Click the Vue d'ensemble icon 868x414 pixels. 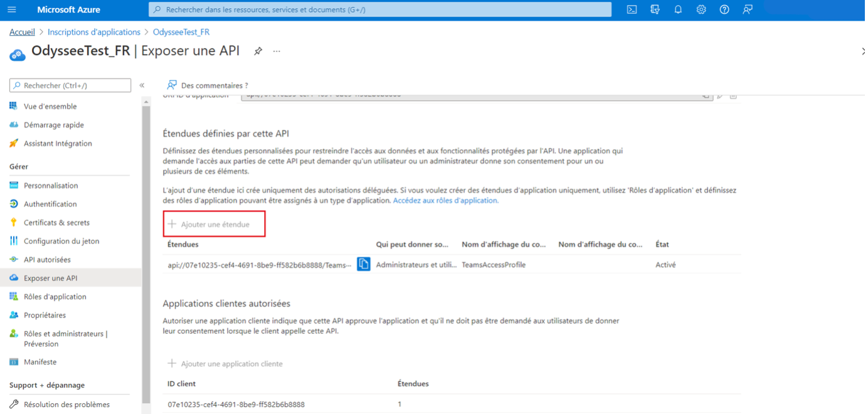14,106
